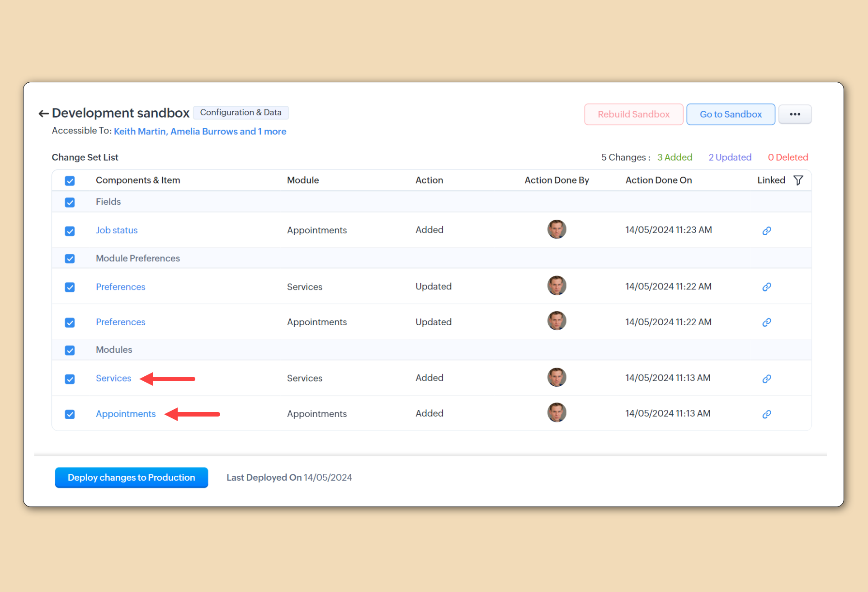Click the link icon in Job status row
868x592 pixels.
pyautogui.click(x=767, y=231)
